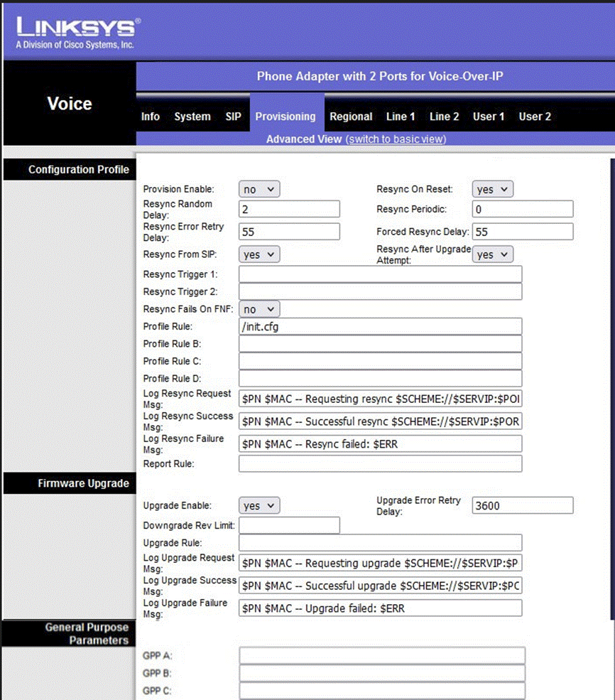The image size is (615, 700).
Task: Switch to the User 1 tab
Action: pyautogui.click(x=489, y=117)
